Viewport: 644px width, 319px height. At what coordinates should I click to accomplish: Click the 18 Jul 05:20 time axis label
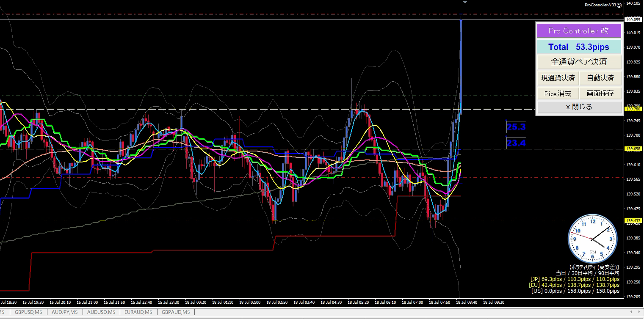(358, 302)
